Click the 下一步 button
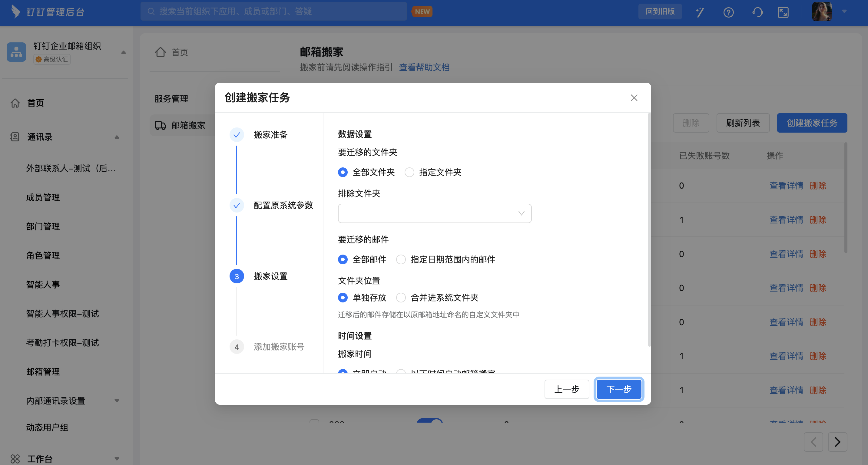The width and height of the screenshot is (868, 465). 619,389
